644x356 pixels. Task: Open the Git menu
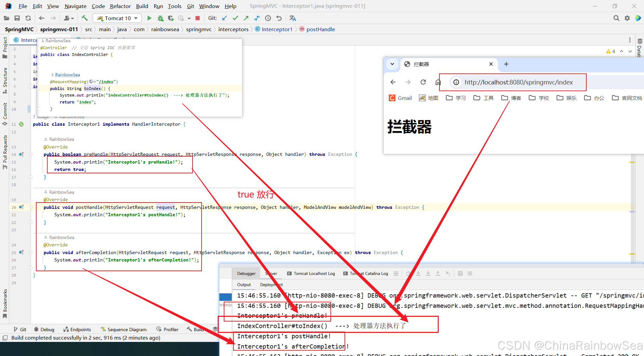(191, 6)
